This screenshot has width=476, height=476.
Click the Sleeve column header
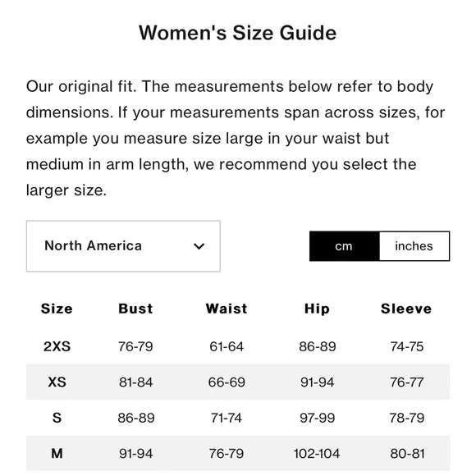(x=406, y=309)
